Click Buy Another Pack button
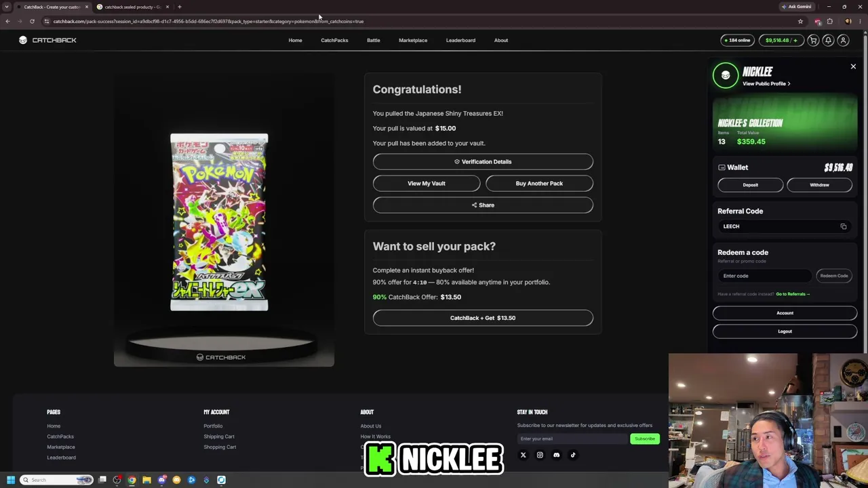Viewport: 868px width, 488px height. tap(539, 184)
